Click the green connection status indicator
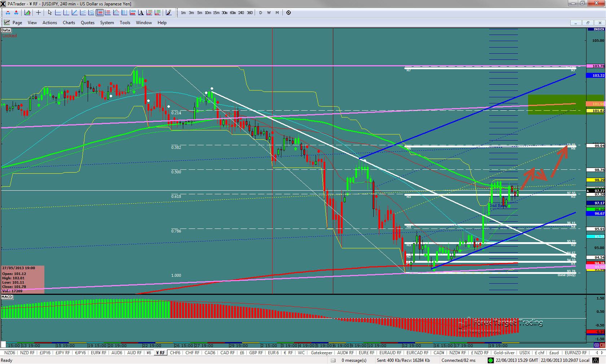 (491, 360)
